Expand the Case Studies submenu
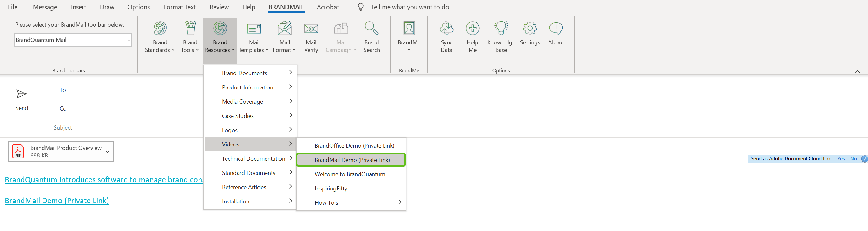Viewport: 868px width, 231px height. click(x=250, y=116)
